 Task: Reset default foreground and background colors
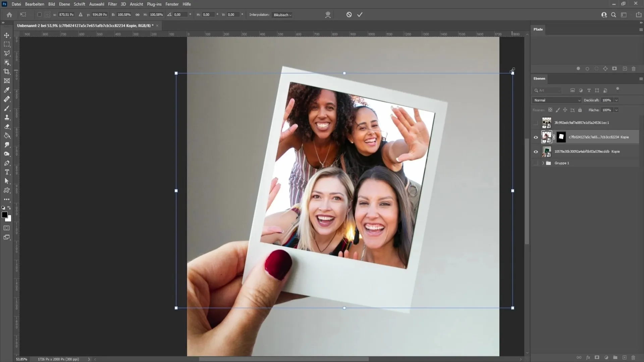tap(3, 208)
